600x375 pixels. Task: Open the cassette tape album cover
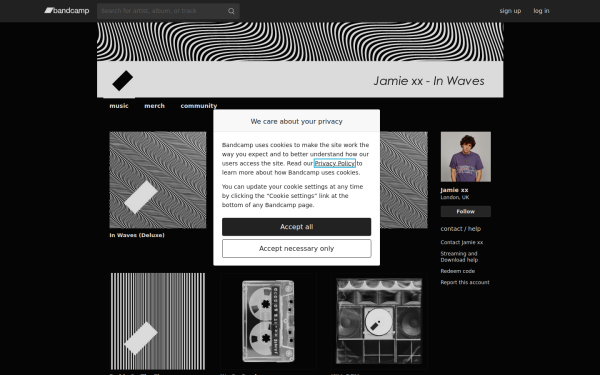click(268, 321)
